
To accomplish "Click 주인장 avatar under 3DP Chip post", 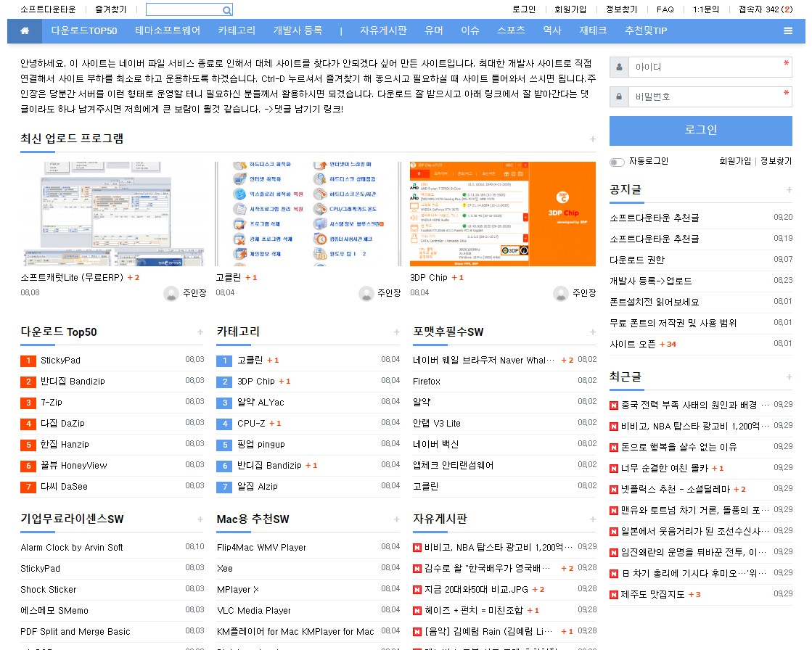I will [x=561, y=293].
